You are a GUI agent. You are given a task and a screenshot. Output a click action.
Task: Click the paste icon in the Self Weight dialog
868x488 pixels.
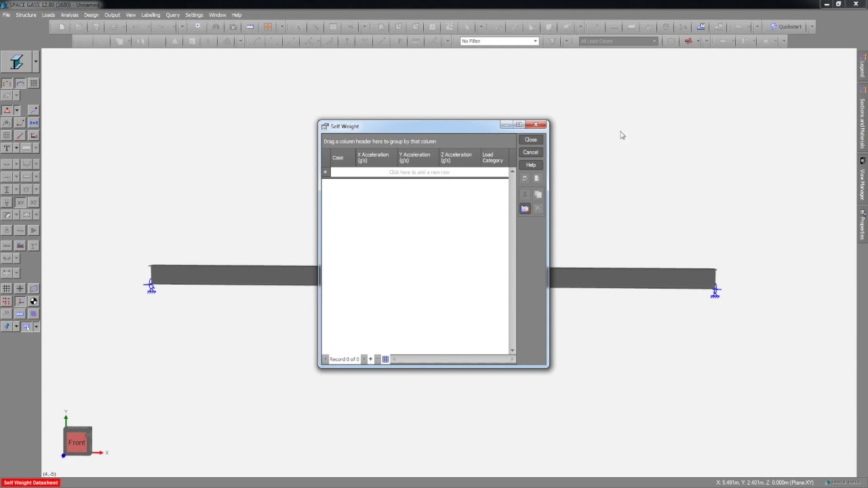point(524,209)
